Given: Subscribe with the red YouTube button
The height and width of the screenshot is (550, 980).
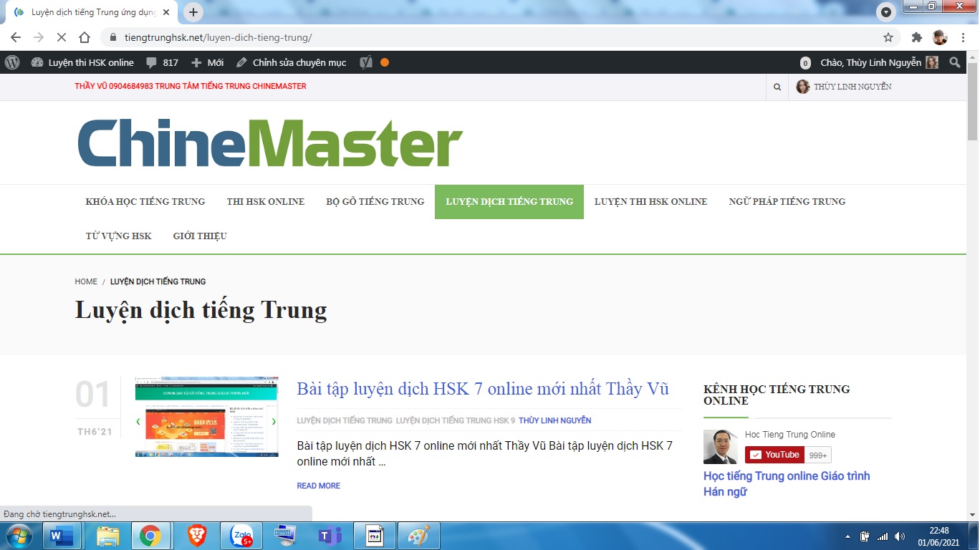Looking at the screenshot, I should (774, 455).
